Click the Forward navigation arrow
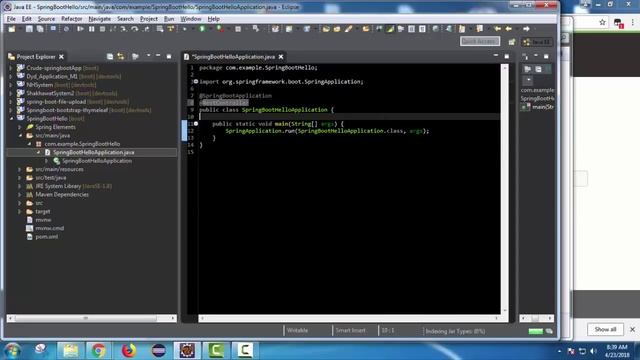The width and height of the screenshot is (640, 360). pyautogui.click(x=527, y=29)
